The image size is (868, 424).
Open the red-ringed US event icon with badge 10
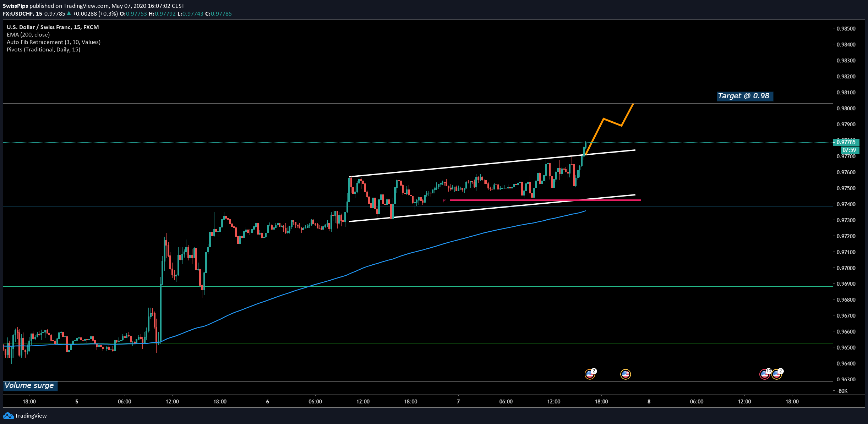click(x=764, y=374)
